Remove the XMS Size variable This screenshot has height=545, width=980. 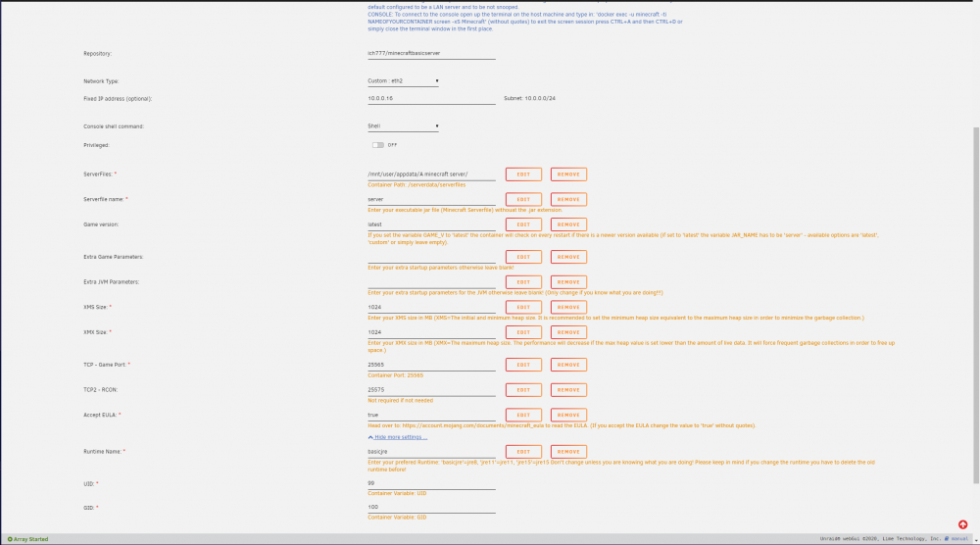point(568,307)
